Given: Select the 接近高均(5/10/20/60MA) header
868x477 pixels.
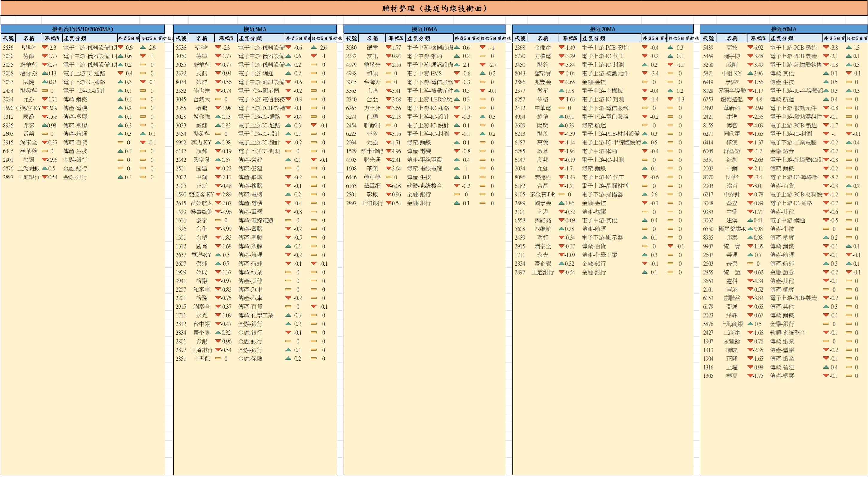Looking at the screenshot, I should click(83, 29).
